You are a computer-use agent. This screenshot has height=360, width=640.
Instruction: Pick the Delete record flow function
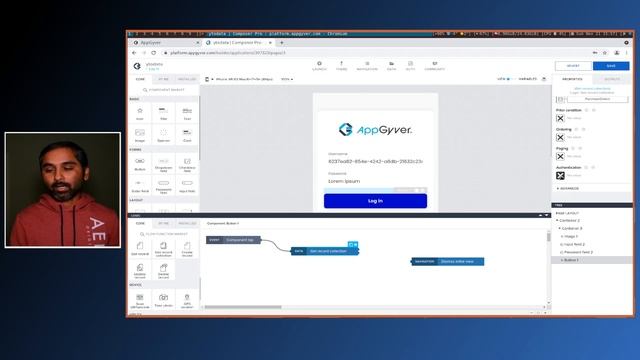(163, 270)
